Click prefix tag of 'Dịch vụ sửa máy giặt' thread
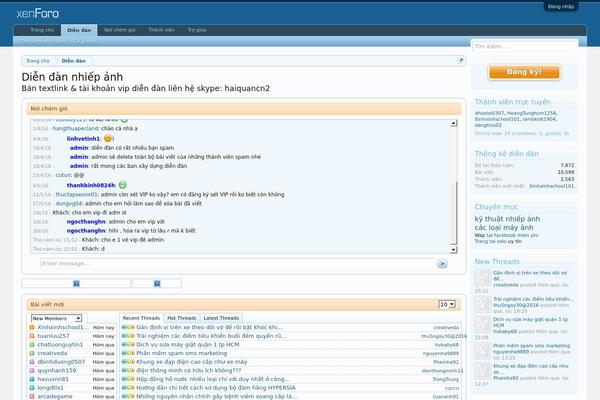 (x=128, y=344)
